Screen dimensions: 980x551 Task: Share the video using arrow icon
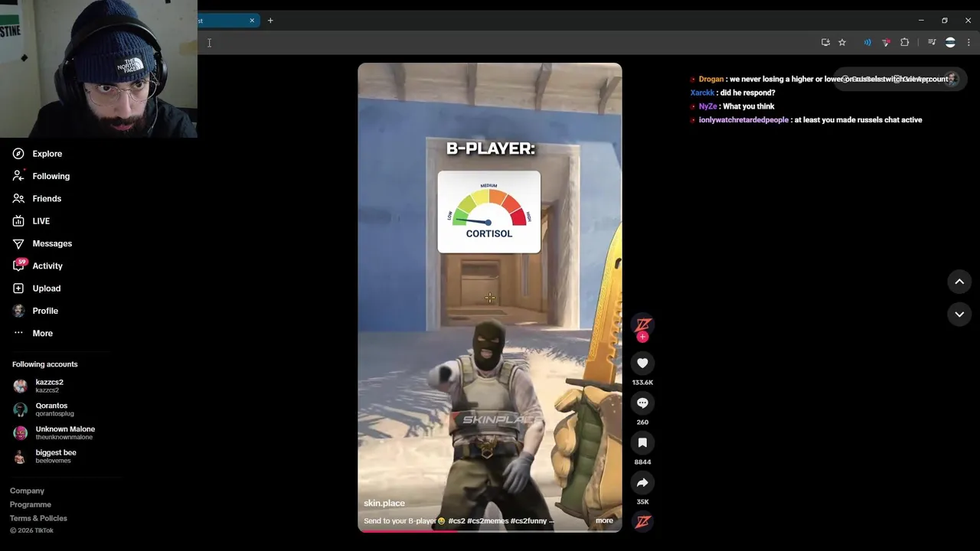click(642, 482)
